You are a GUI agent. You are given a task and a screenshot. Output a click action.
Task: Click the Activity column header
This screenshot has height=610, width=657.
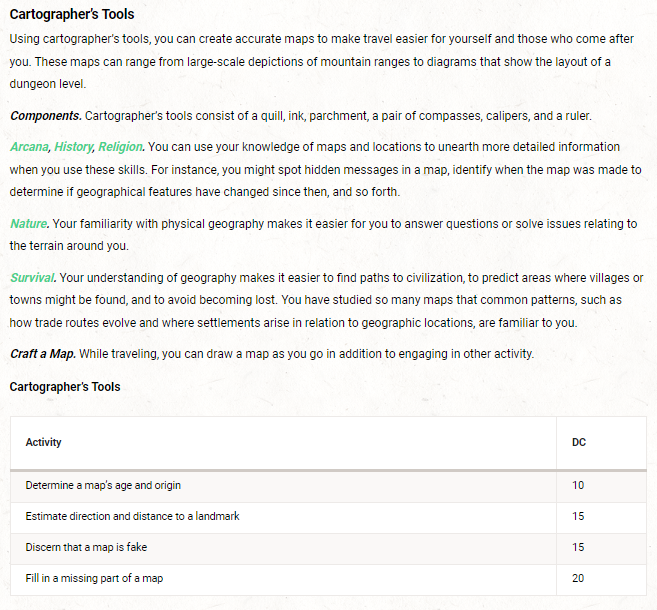[x=44, y=442]
